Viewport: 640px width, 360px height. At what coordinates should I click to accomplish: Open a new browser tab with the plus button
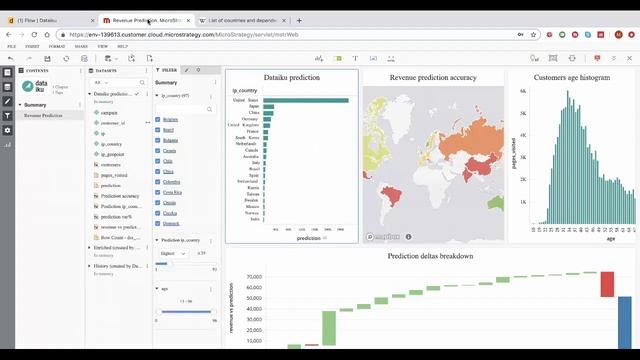coord(299,20)
